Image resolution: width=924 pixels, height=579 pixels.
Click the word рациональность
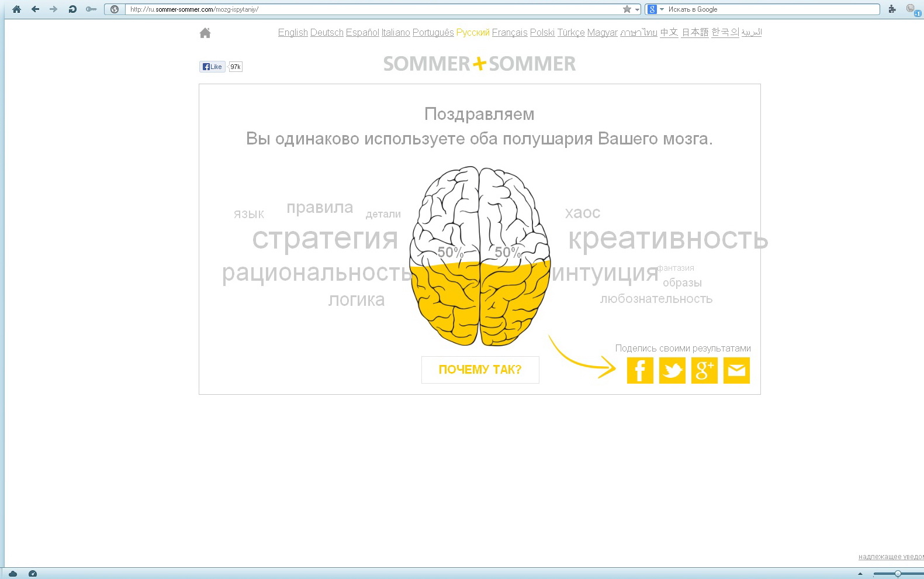click(317, 273)
